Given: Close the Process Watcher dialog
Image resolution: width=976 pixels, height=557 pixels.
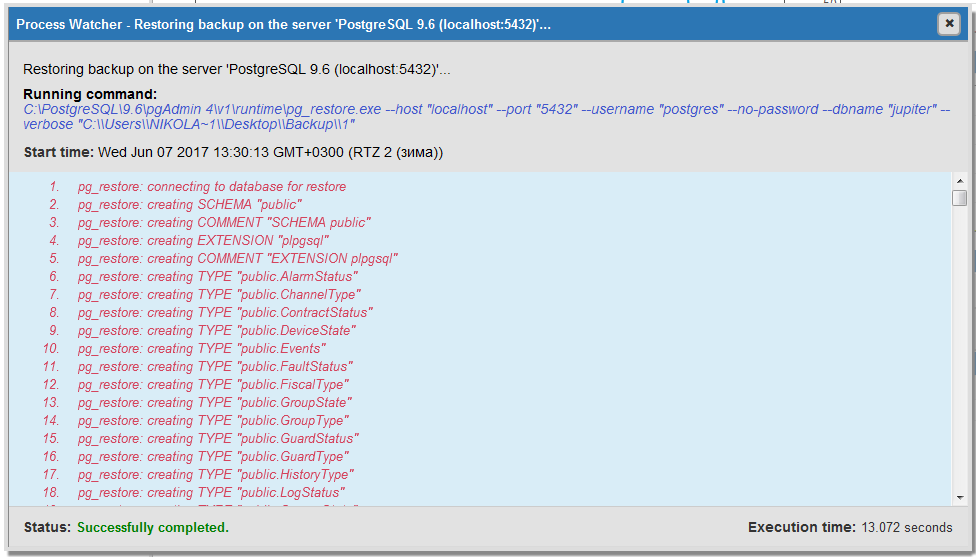Looking at the screenshot, I should pos(949,24).
